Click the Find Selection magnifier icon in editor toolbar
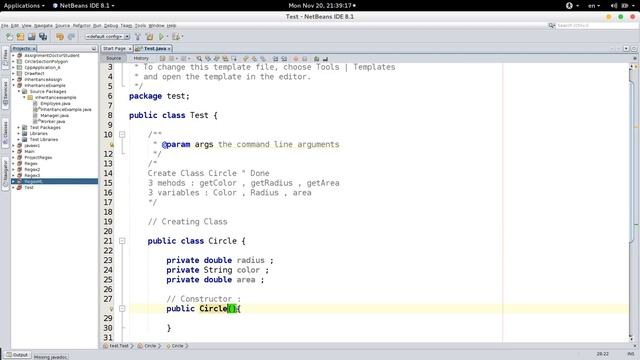The width and height of the screenshot is (640, 360). pyautogui.click(x=199, y=59)
